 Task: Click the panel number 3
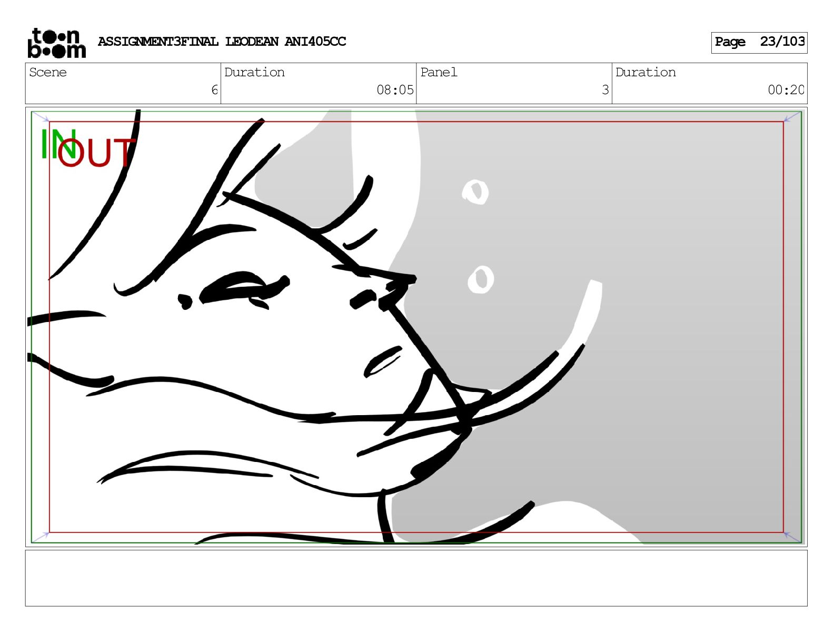tap(605, 90)
